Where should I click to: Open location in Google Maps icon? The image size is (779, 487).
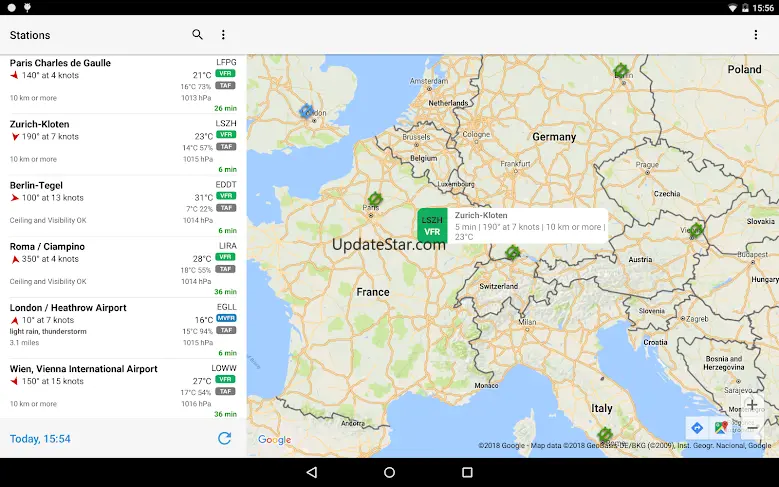[721, 427]
